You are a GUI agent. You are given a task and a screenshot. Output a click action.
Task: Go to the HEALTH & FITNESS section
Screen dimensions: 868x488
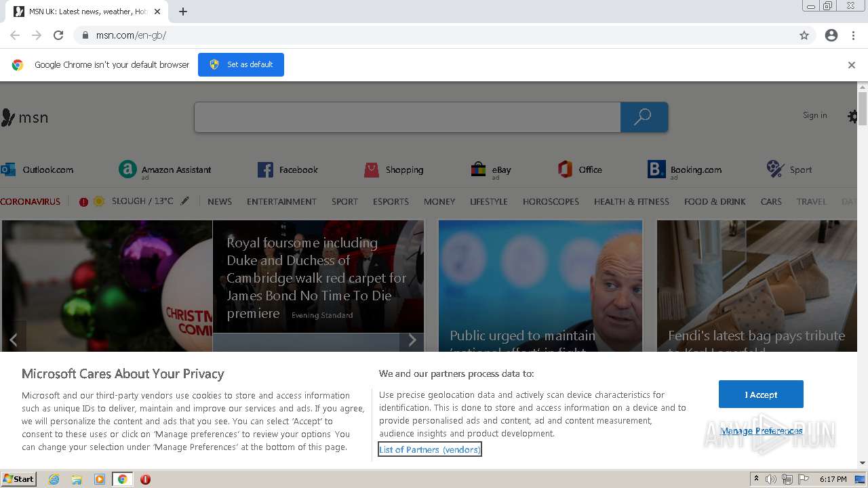(x=631, y=201)
